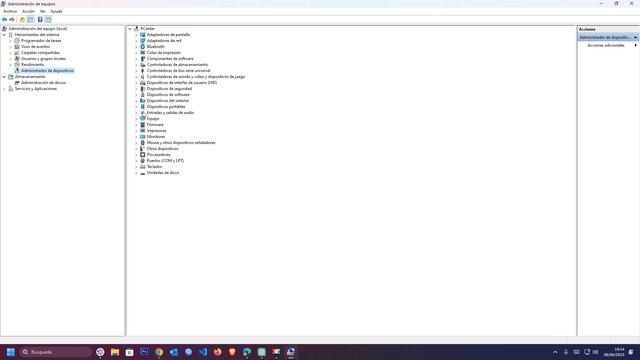
Task: Collapse the Almacenamiento node in left tree
Action: 4,77
